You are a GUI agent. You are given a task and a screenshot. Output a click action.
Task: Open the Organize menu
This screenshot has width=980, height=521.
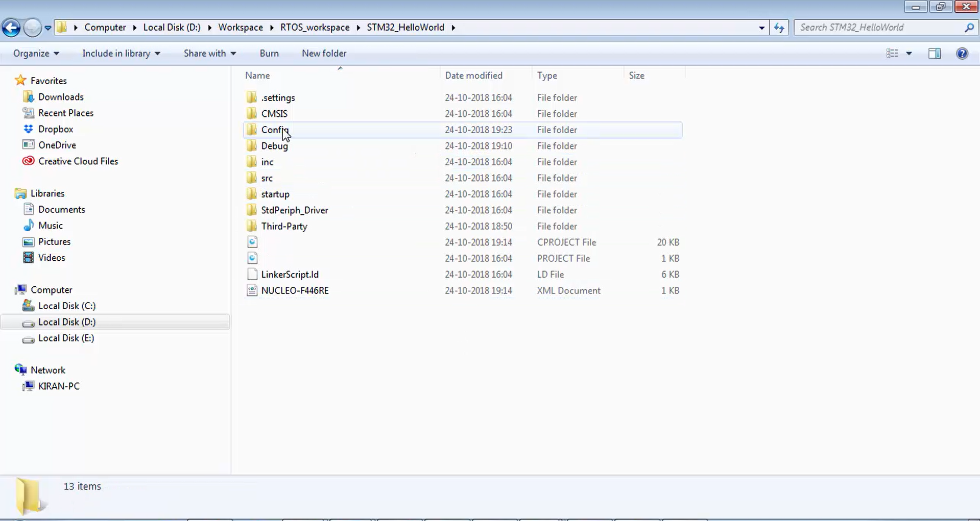pyautogui.click(x=36, y=54)
